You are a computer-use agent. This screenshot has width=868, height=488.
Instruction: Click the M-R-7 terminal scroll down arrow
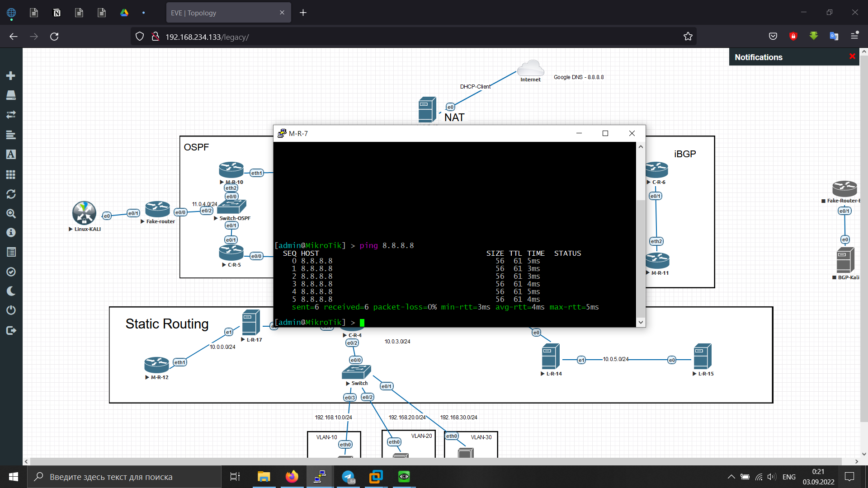641,322
